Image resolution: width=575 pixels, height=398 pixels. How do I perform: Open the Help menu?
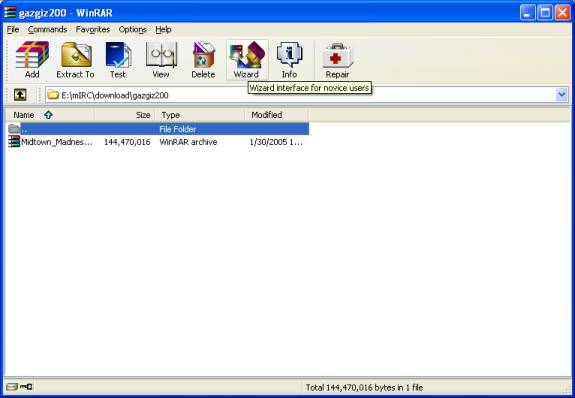point(163,29)
